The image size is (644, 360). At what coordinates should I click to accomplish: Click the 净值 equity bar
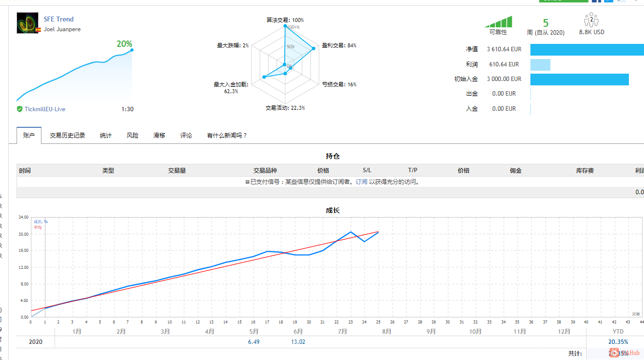tap(587, 50)
